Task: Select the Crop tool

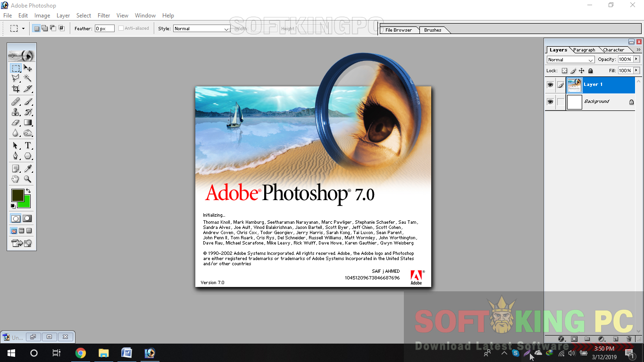Action: 16,89
